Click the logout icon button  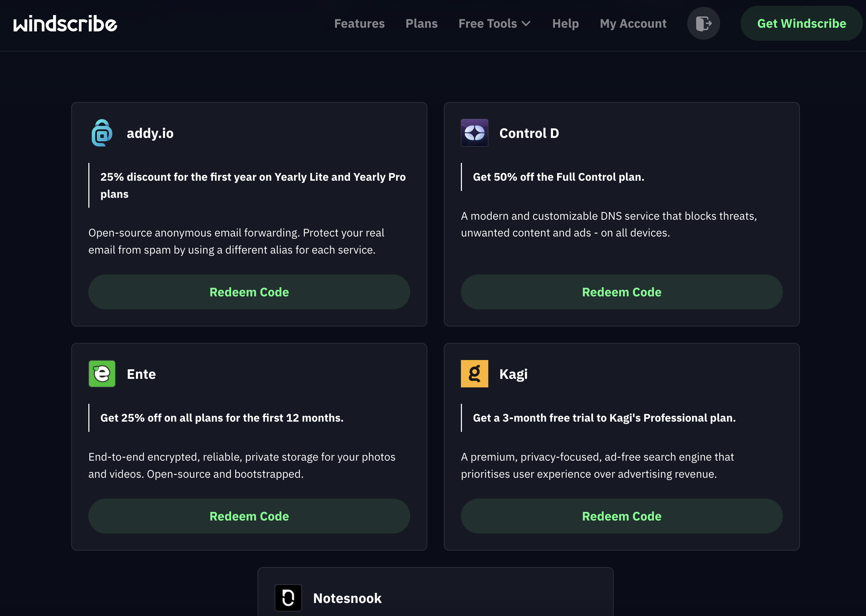coord(703,24)
